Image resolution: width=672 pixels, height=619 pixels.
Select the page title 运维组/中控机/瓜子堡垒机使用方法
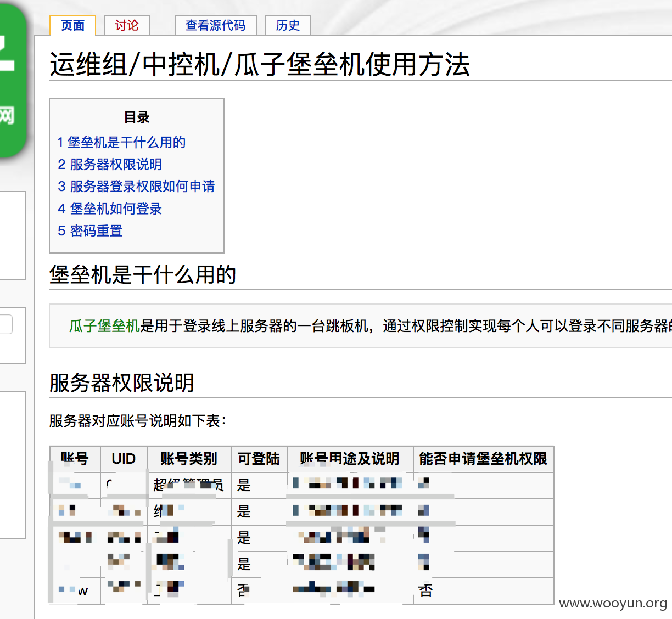tap(260, 65)
